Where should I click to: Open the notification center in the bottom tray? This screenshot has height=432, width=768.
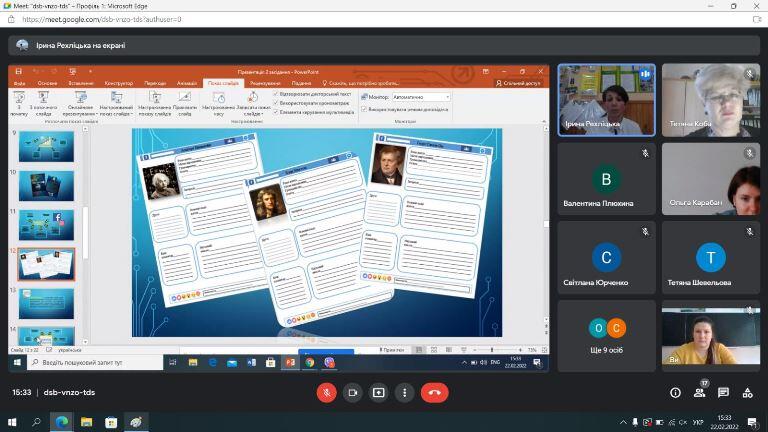pyautogui.click(x=752, y=422)
